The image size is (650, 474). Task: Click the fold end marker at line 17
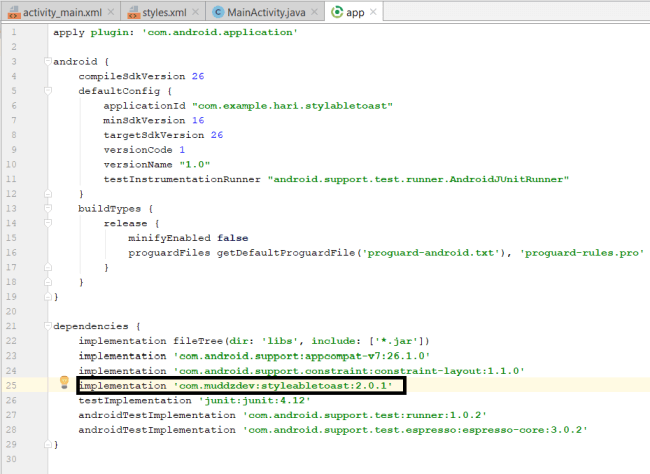(48, 267)
